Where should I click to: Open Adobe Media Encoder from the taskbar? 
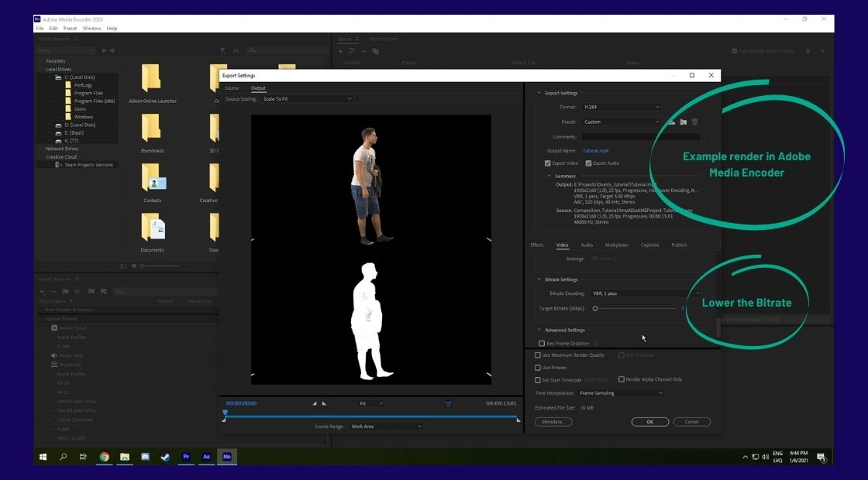pos(226,457)
